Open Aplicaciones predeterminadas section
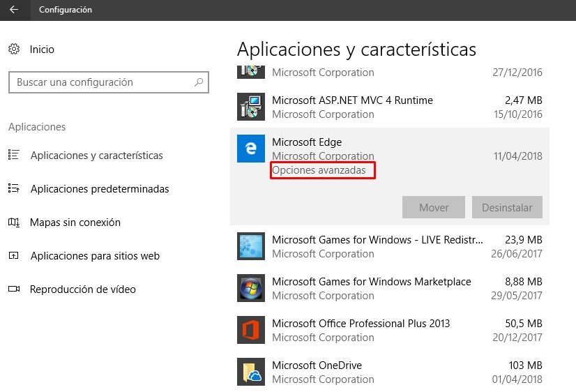The width and height of the screenshot is (576, 392). 100,189
